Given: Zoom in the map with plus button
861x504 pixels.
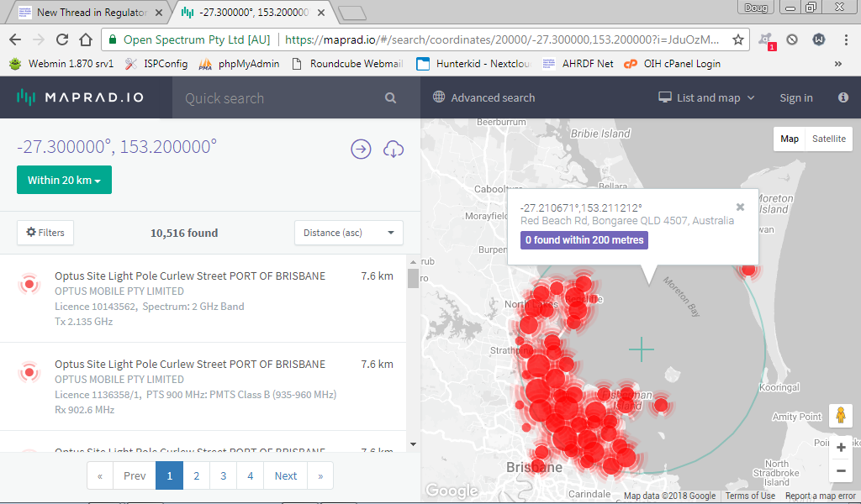Looking at the screenshot, I should (841, 448).
